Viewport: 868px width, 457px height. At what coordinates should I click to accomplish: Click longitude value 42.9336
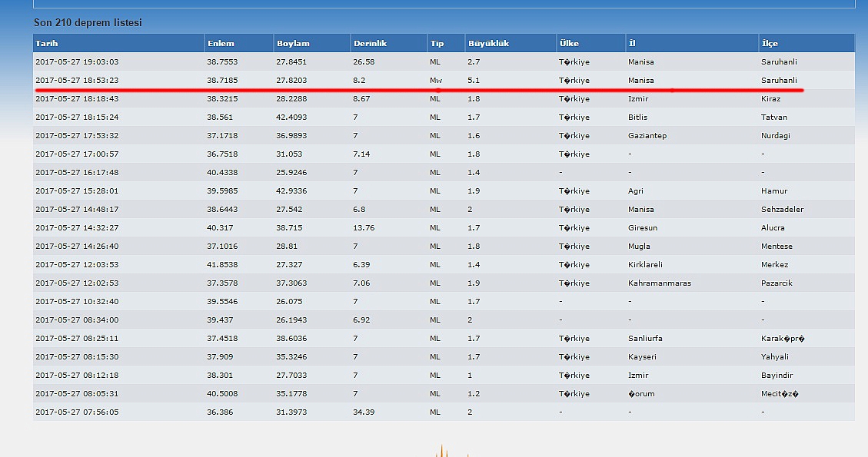coord(291,191)
